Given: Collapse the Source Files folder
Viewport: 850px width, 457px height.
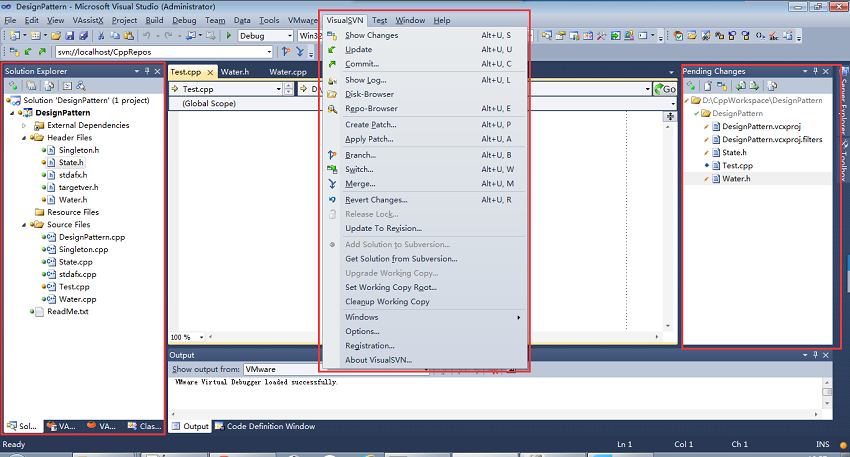Looking at the screenshot, I should click(24, 224).
